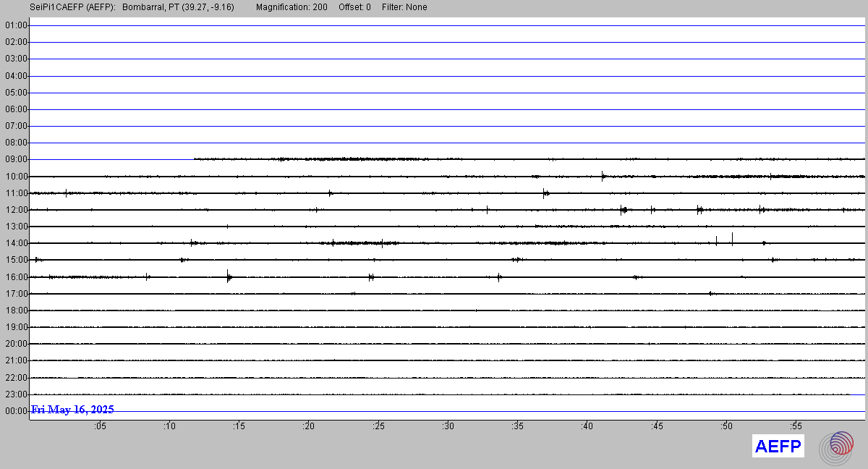Screen dimensions: 868x469
Task: Click the 'Filter: None' header text
Action: [404, 7]
